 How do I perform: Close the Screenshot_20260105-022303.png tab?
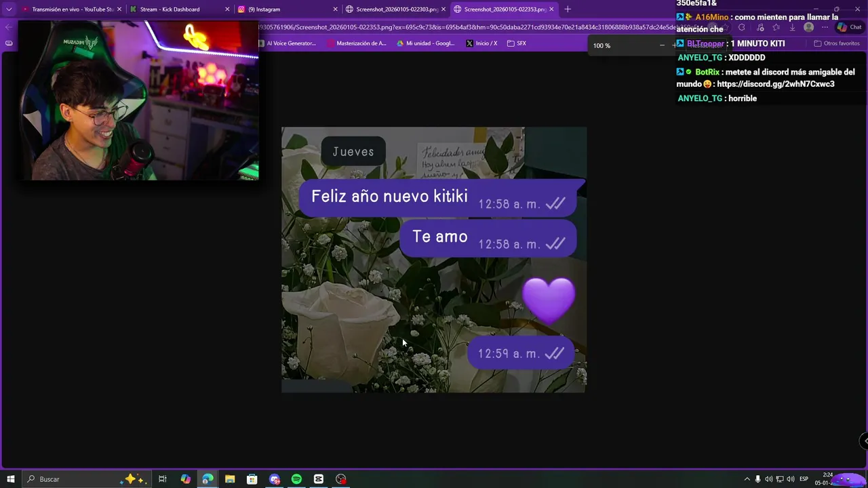443,9
